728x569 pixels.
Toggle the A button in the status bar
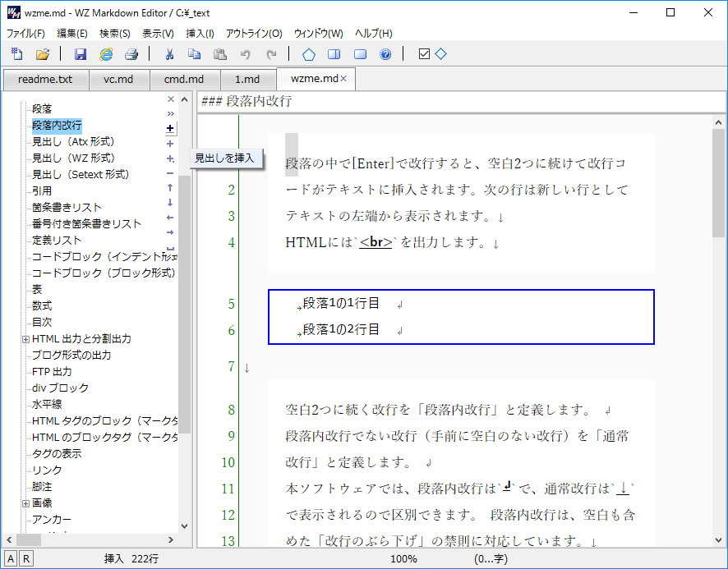point(11,558)
